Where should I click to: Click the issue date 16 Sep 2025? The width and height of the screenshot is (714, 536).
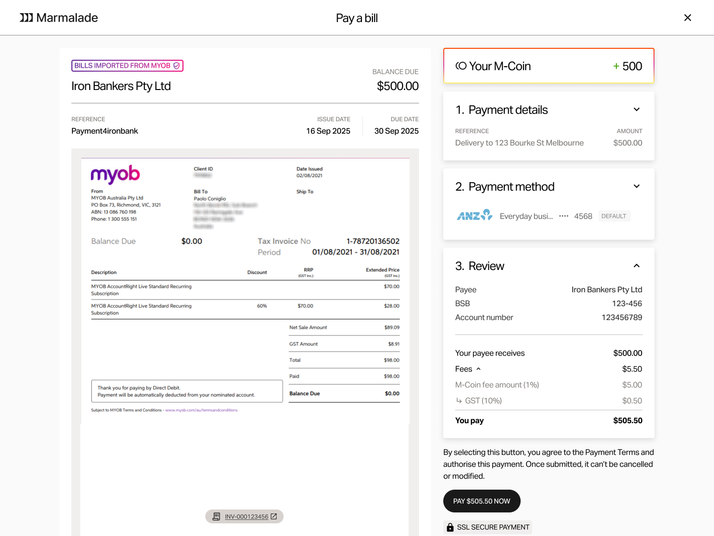coord(328,131)
